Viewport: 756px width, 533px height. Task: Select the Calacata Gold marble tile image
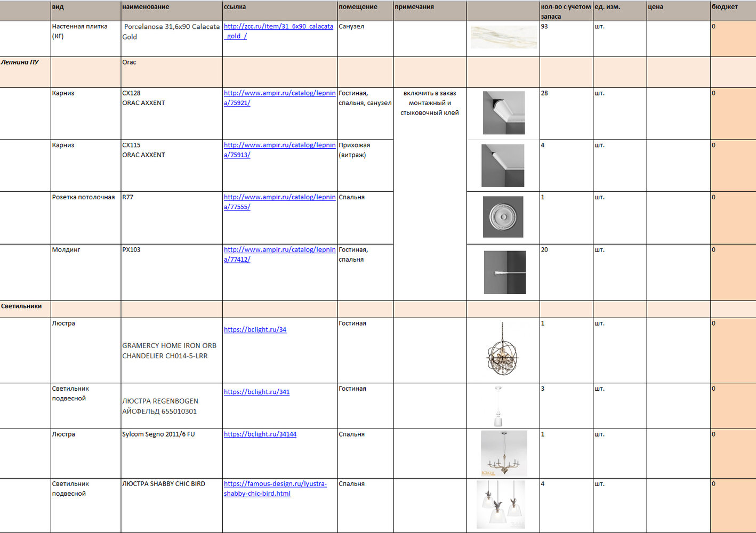503,37
